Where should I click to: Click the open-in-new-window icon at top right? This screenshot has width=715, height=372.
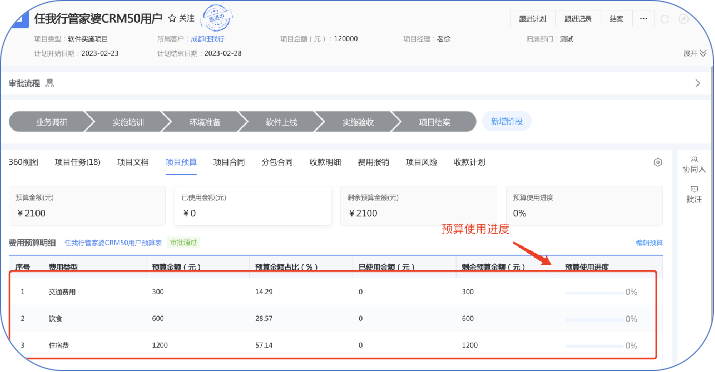pyautogui.click(x=684, y=19)
